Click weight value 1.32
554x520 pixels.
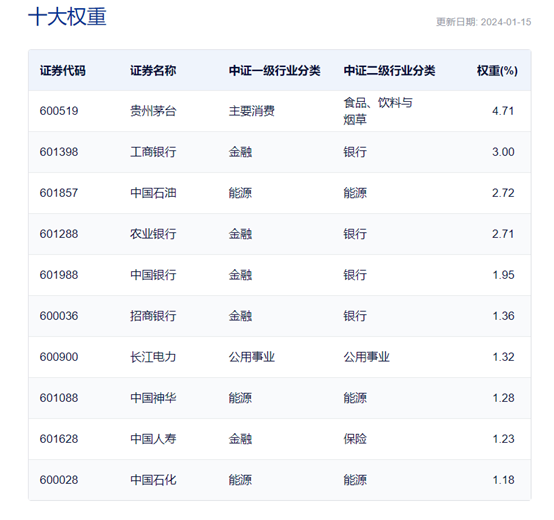[x=503, y=357]
